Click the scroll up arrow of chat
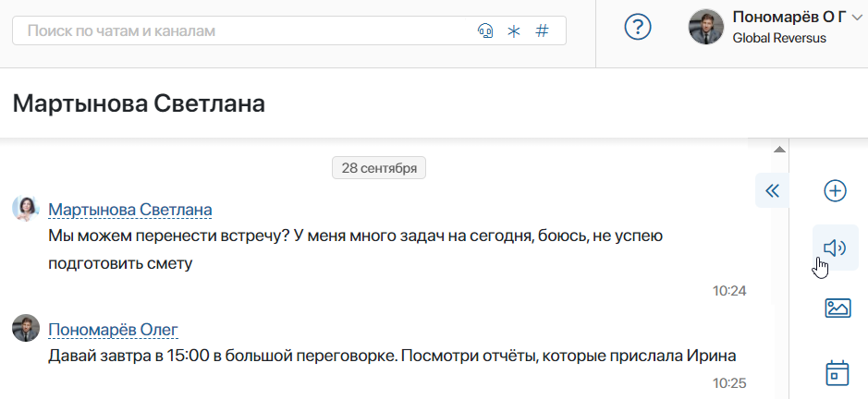 tap(779, 150)
